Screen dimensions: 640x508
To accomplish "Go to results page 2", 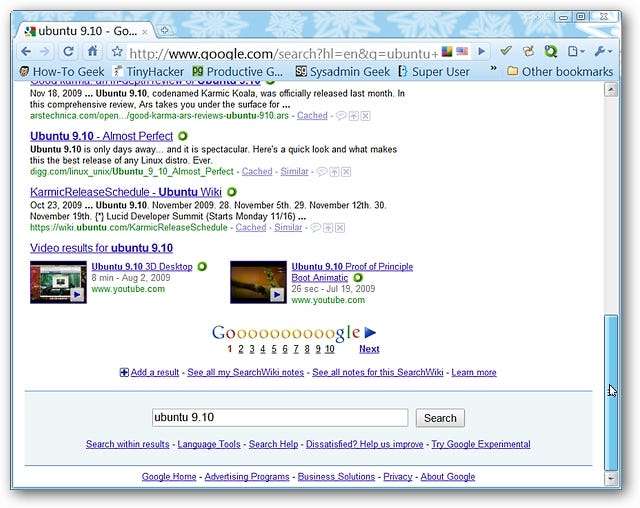I will [x=241, y=349].
